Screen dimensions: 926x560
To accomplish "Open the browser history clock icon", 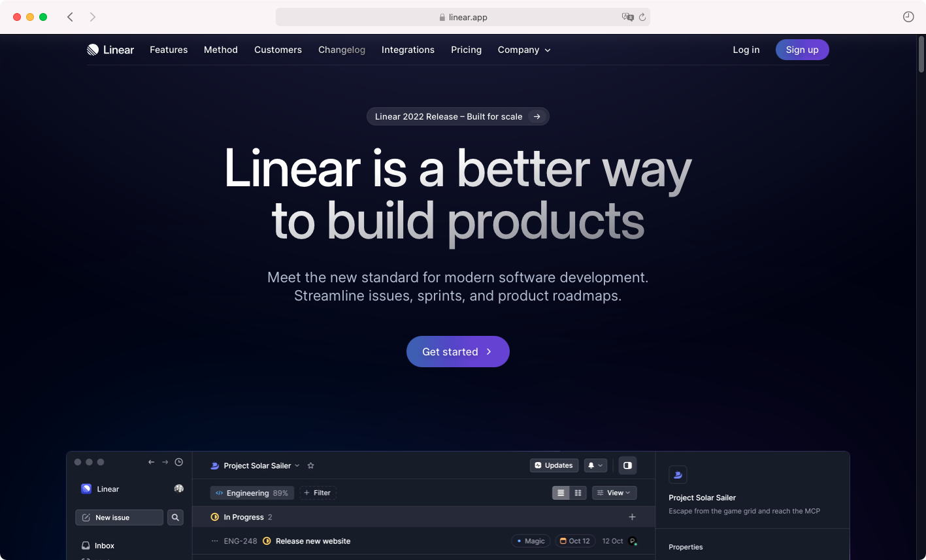I will pos(908,17).
